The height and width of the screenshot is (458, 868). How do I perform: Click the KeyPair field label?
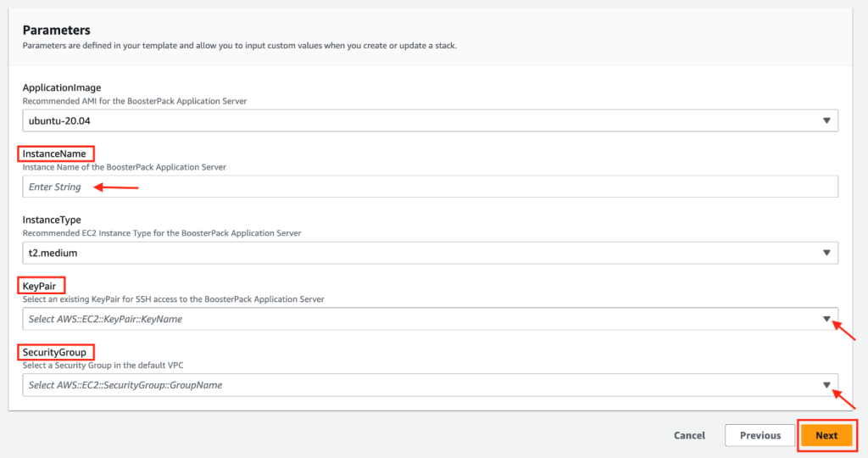coord(42,286)
